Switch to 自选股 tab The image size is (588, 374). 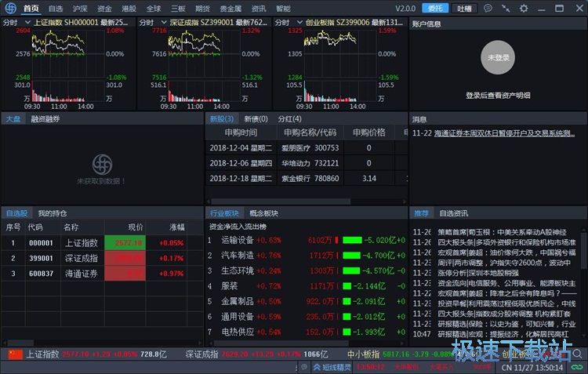(x=17, y=213)
